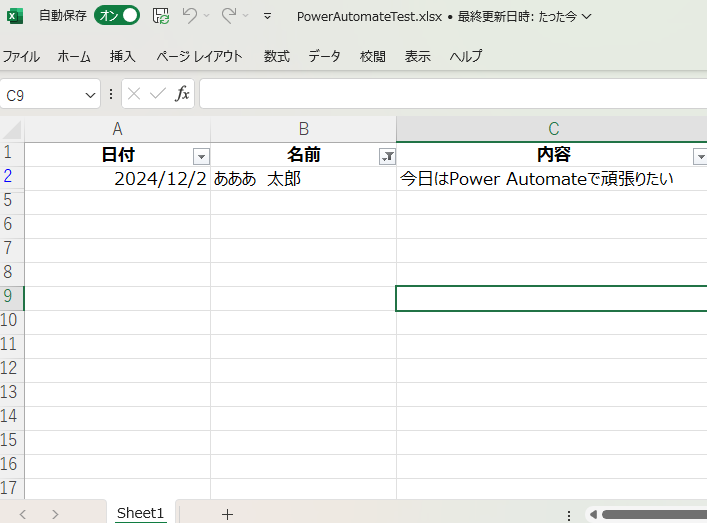Image resolution: width=707 pixels, height=523 pixels.
Task: Click the horizontal scrollbar thumb
Action: point(654,514)
